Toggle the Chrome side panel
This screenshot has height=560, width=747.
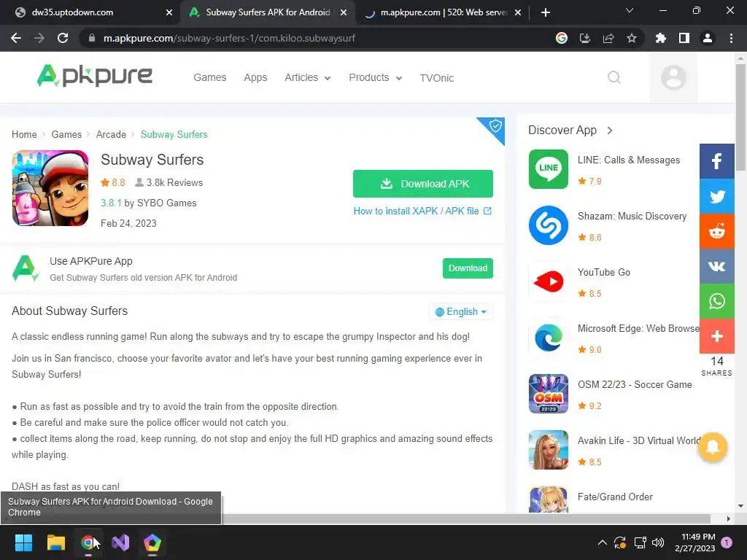tap(684, 38)
